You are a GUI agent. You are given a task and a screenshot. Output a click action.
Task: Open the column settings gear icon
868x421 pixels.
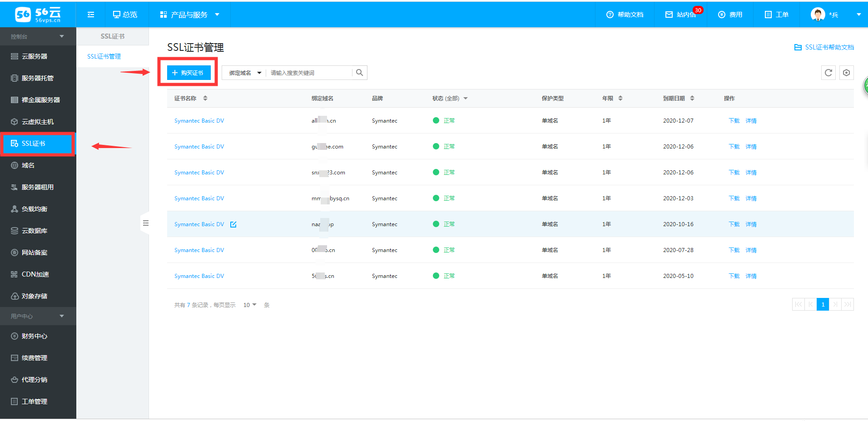pos(846,73)
